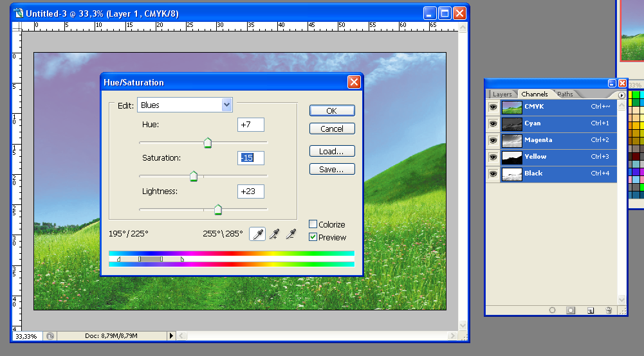Minimize the Channels palette window

612,84
